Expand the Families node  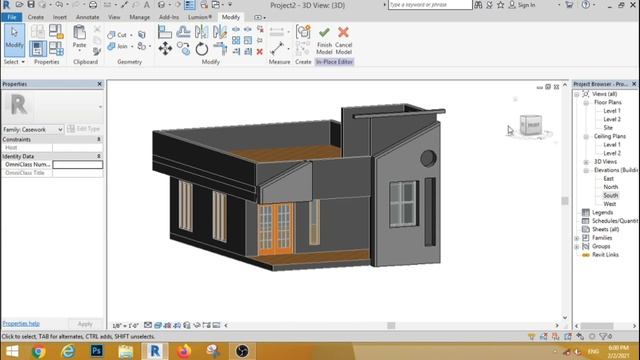coord(577,238)
